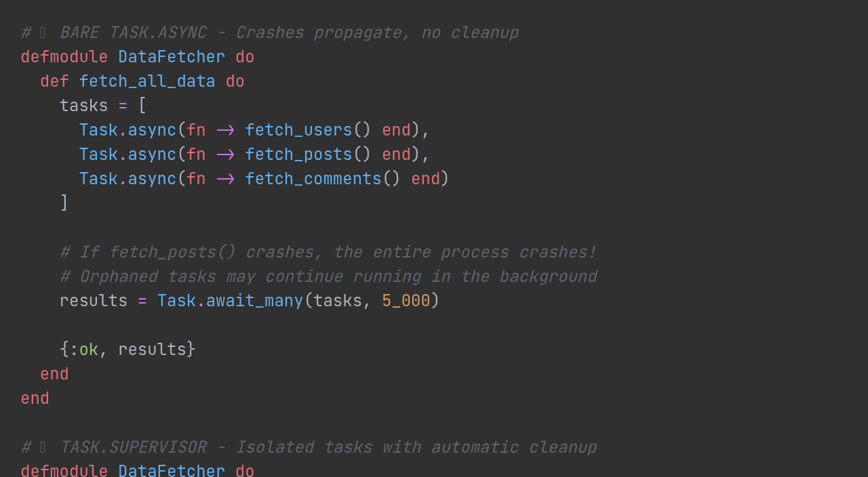
Task: Click the opening square bracket after tasks =
Action: point(142,106)
